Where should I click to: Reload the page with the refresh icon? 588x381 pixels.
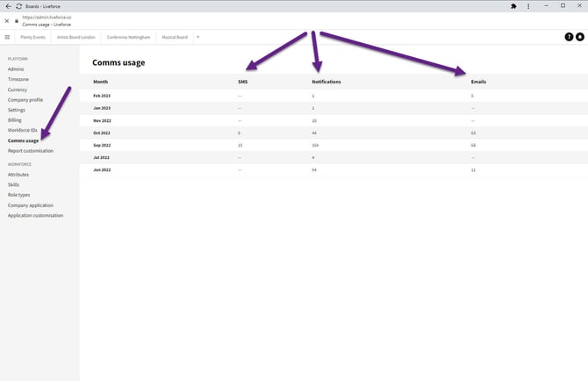pyautogui.click(x=18, y=6)
